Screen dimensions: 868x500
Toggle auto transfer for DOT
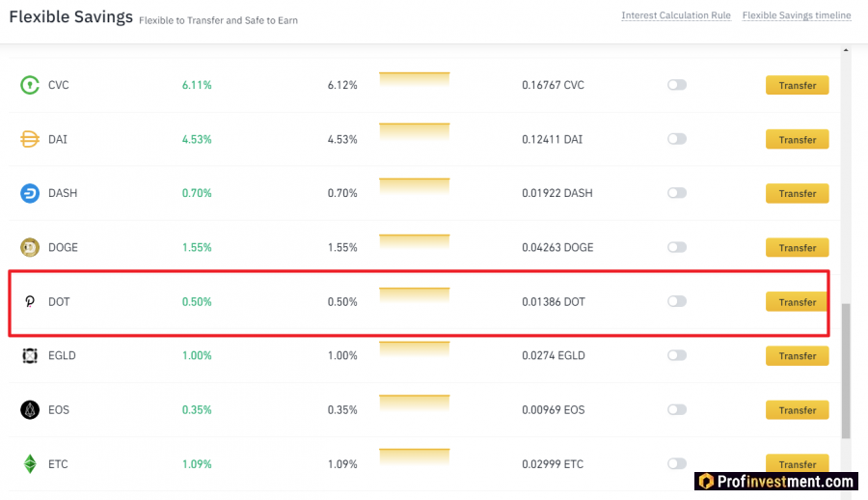[676, 301]
